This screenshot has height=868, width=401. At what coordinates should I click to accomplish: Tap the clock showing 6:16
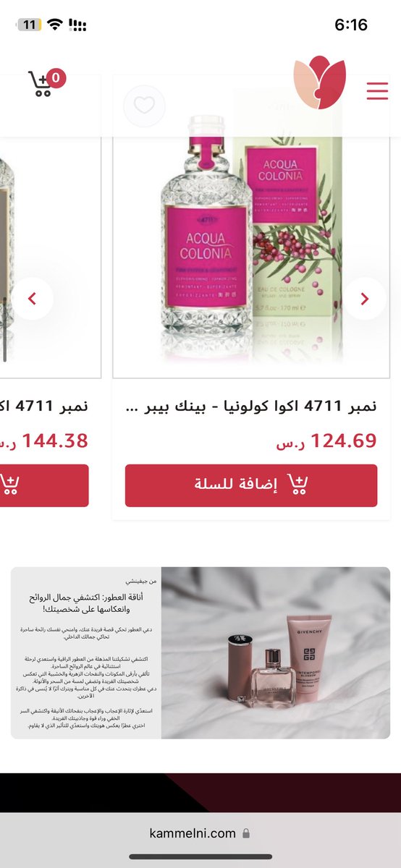point(351,25)
